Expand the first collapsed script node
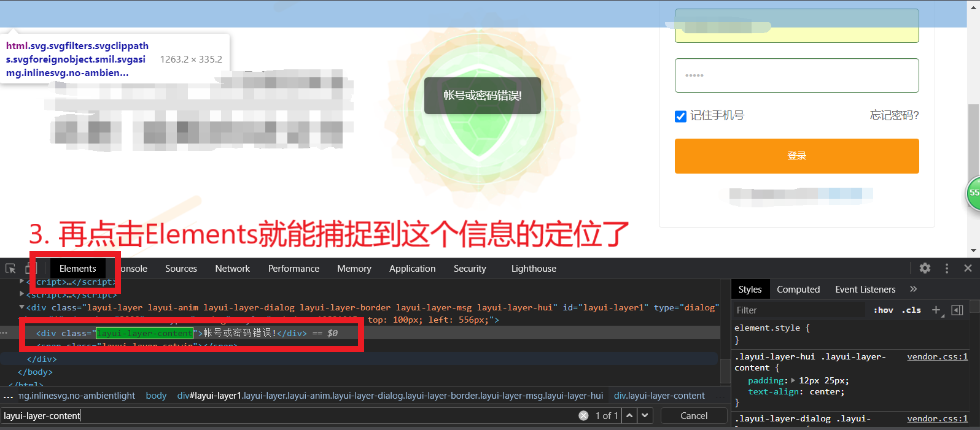This screenshot has width=980, height=430. point(22,282)
